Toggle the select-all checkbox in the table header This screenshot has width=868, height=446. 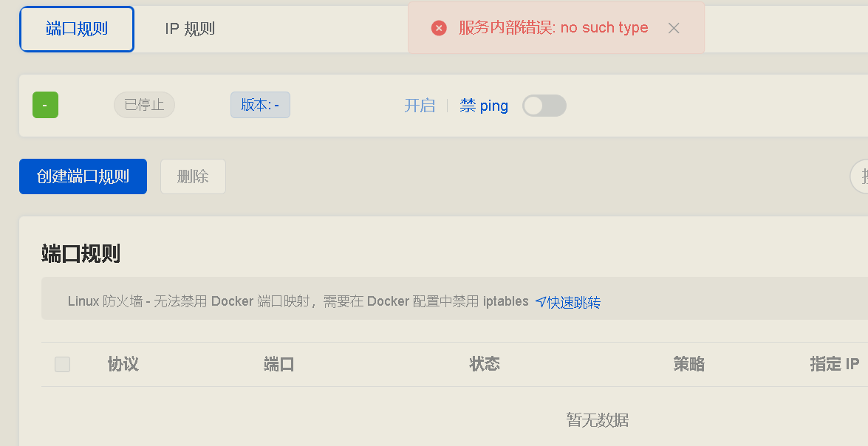coord(62,364)
